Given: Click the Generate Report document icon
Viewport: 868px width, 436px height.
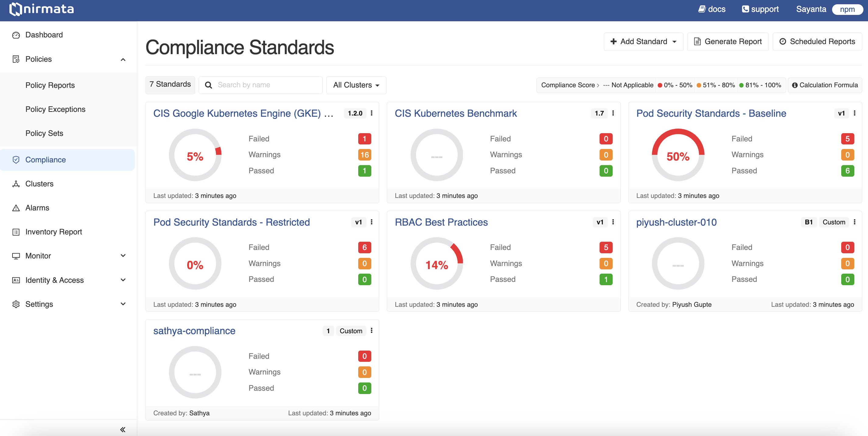Looking at the screenshot, I should coord(697,41).
